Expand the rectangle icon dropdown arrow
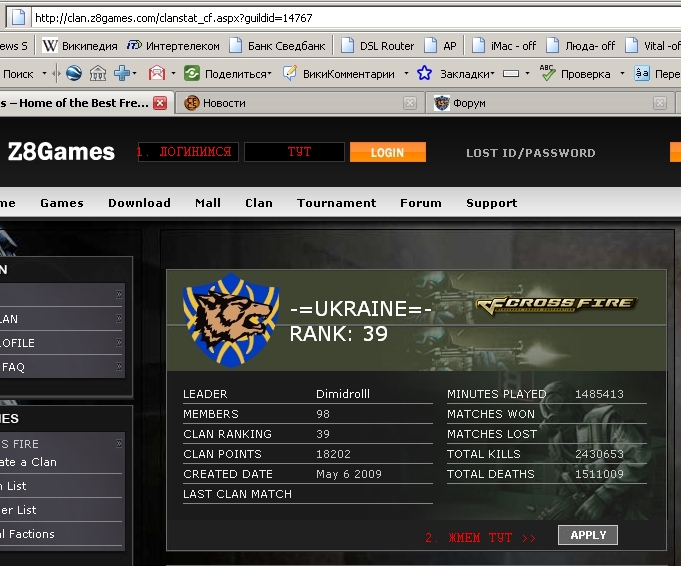 pos(527,73)
